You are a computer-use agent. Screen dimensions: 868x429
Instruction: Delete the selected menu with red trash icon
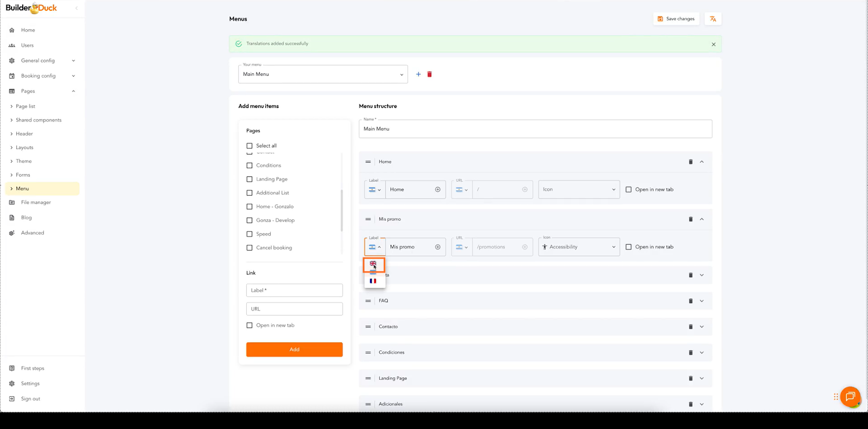click(x=429, y=74)
